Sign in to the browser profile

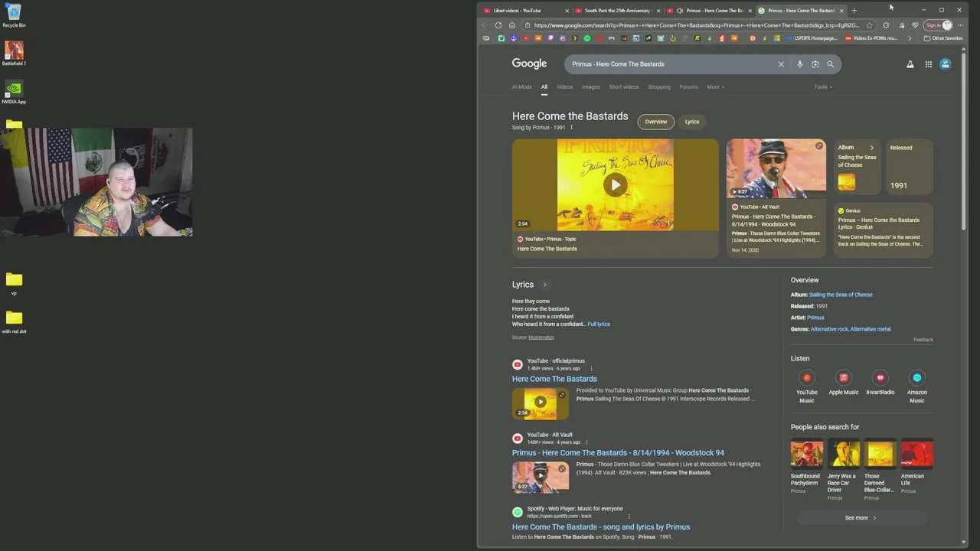(939, 25)
